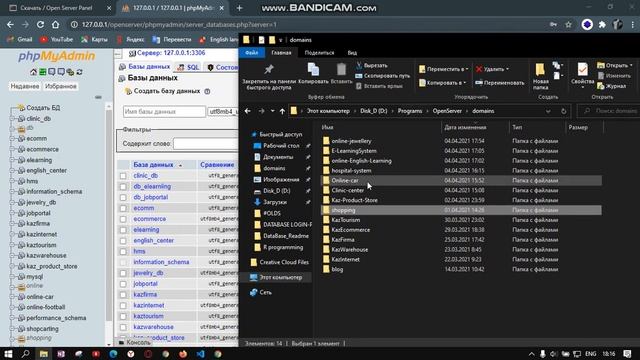Click the Rename (Переименовать) command
This screenshot has height=360, width=640.
point(500,83)
